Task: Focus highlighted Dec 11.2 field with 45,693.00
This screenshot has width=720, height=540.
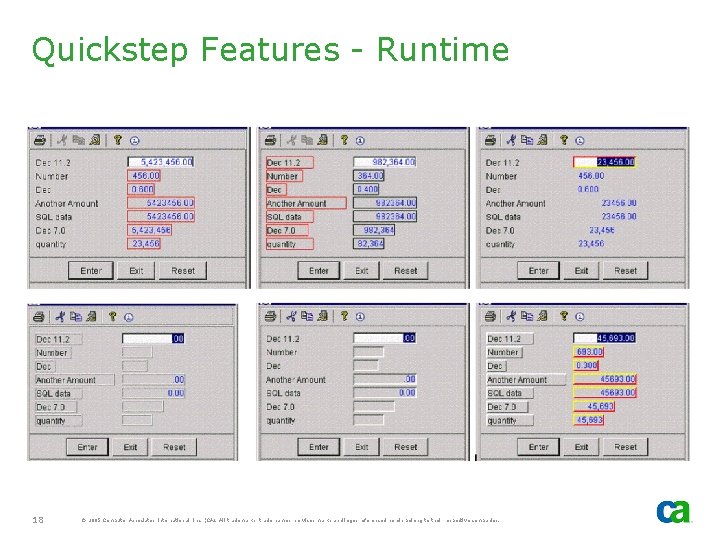Action: (x=604, y=338)
